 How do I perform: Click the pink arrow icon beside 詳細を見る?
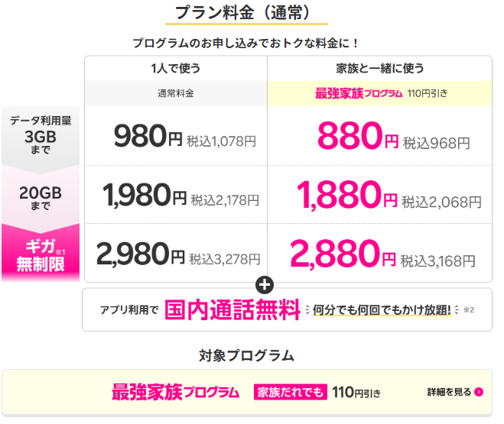(x=479, y=392)
